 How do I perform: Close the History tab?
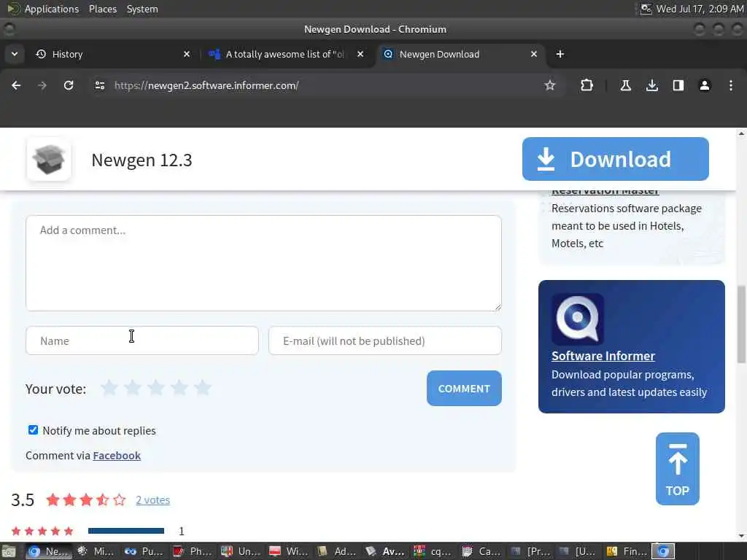187,54
